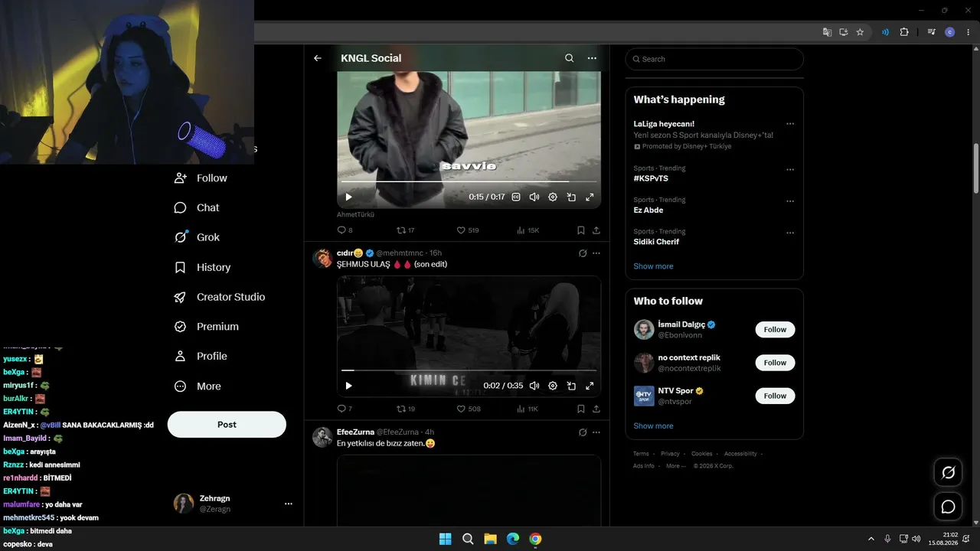
Task: Open options for the #KSPvTS trend
Action: coord(790,170)
